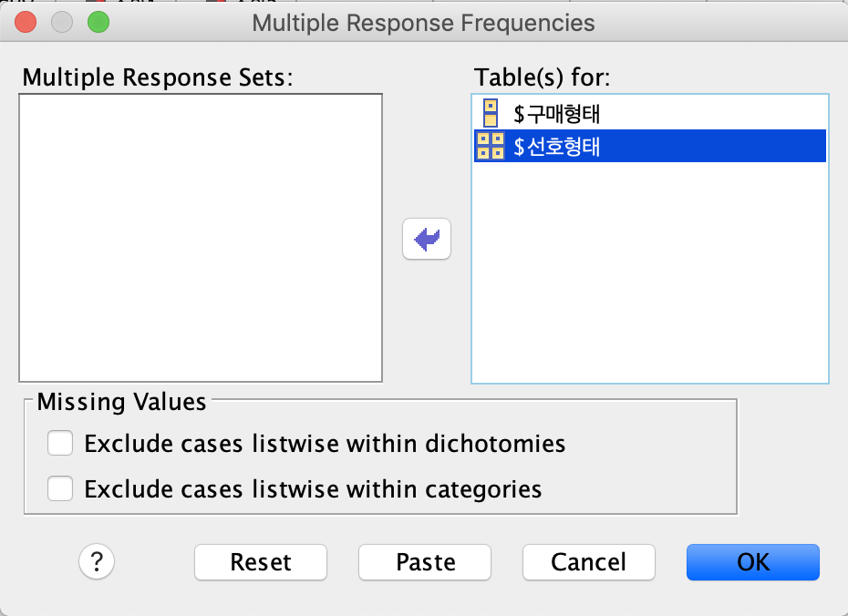Enable Exclude cases listwise within categories
Viewport: 848px width, 616px height.
coord(60,488)
